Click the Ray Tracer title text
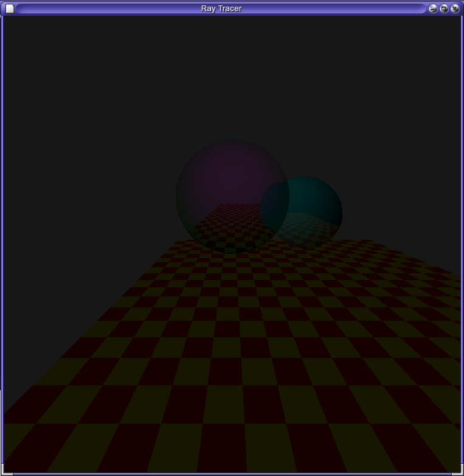Image resolution: width=464 pixels, height=476 pixels. pyautogui.click(x=221, y=9)
